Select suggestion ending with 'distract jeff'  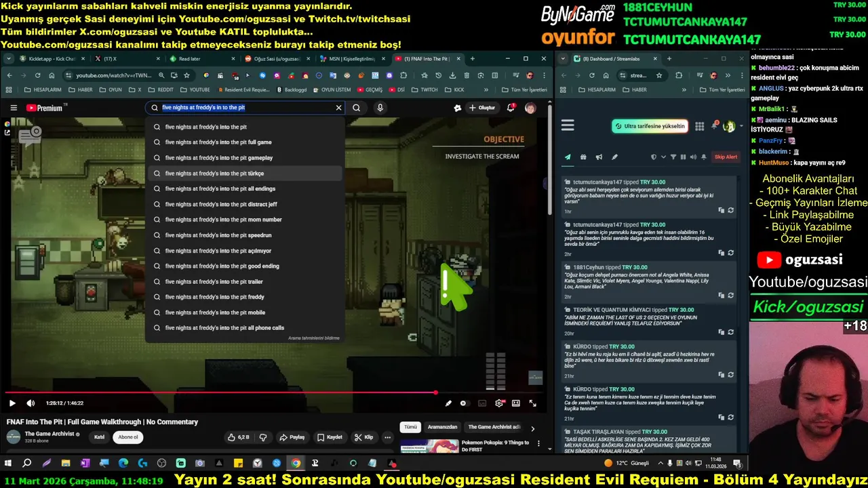pyautogui.click(x=244, y=204)
